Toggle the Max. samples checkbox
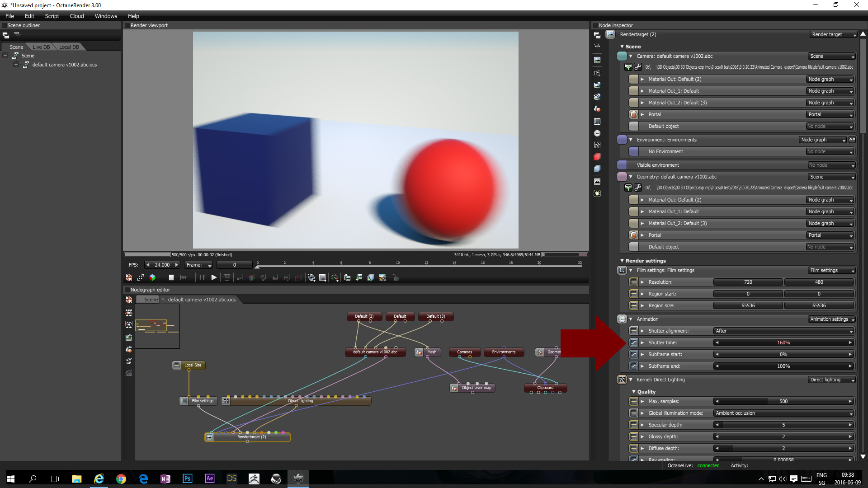Viewport: 868px width, 488px height. (x=633, y=401)
